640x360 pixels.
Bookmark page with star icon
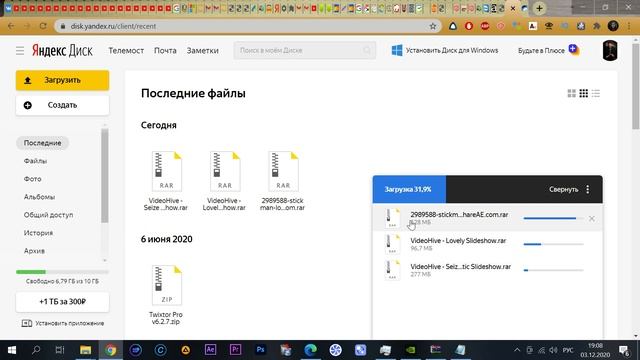433,26
